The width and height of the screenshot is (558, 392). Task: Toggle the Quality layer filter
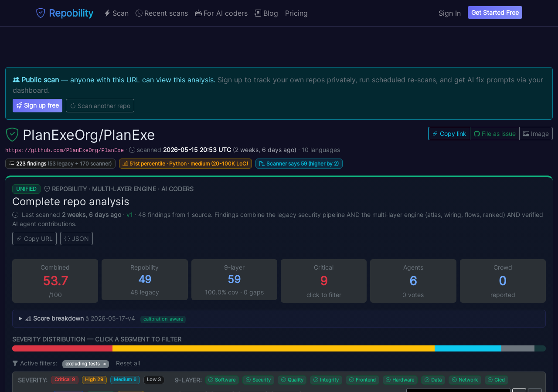click(292, 380)
